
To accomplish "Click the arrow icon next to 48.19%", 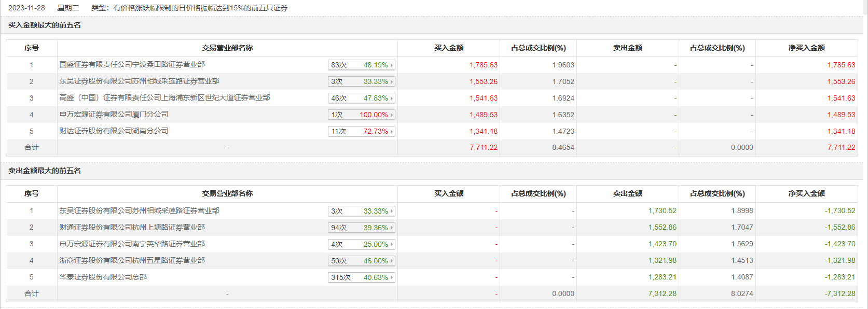I will 391,65.
